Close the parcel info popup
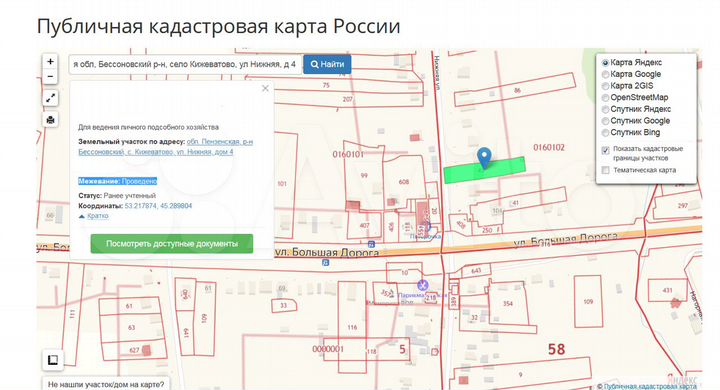Screen dimensions: 720x390 [265, 88]
